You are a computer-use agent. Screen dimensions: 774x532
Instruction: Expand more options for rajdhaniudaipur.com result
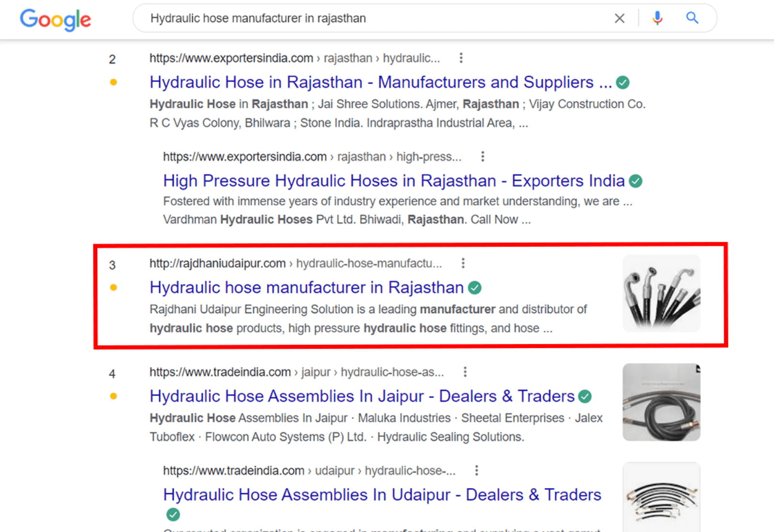point(463,263)
